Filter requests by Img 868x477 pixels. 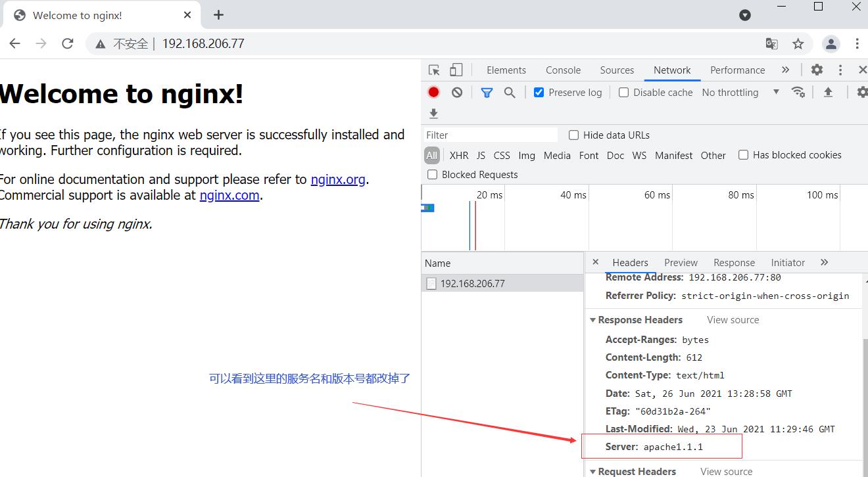(x=527, y=155)
